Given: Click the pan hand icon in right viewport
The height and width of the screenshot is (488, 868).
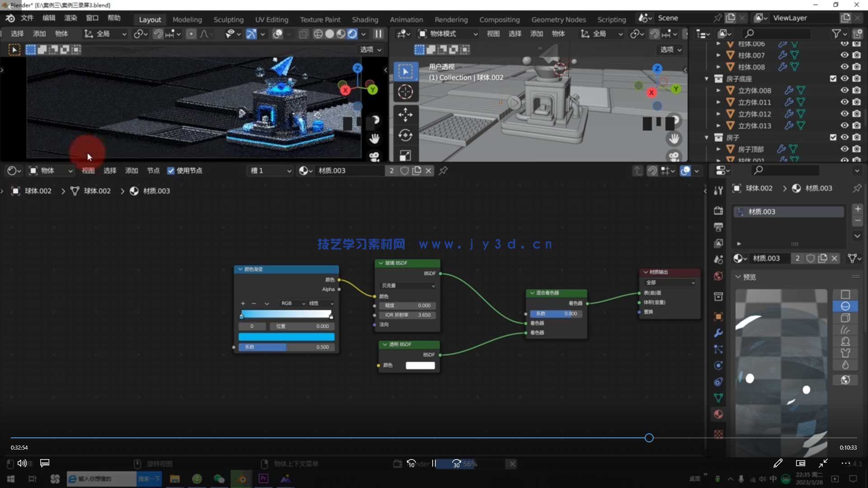Looking at the screenshot, I should 674,139.
